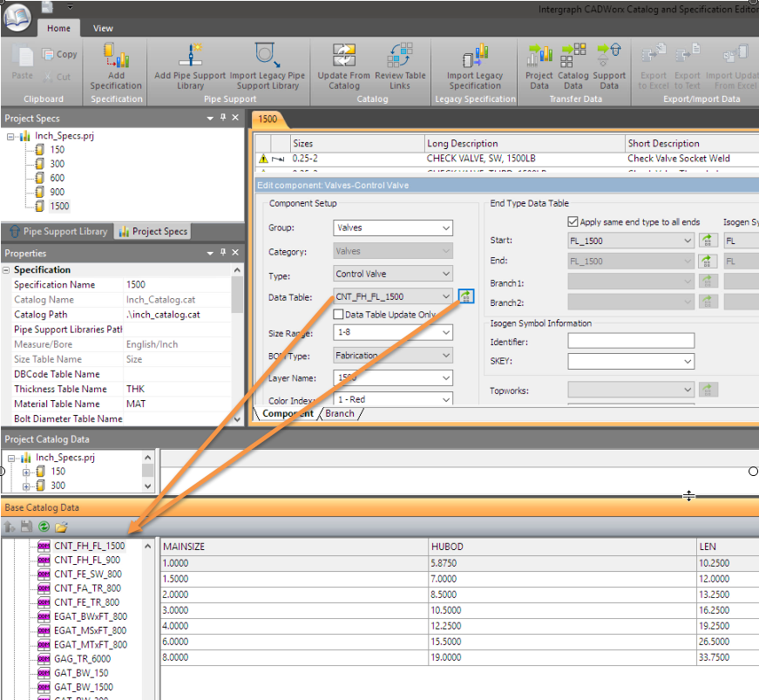This screenshot has width=759, height=700.
Task: Select spec 900 in Project Specs tree
Action: [x=57, y=192]
